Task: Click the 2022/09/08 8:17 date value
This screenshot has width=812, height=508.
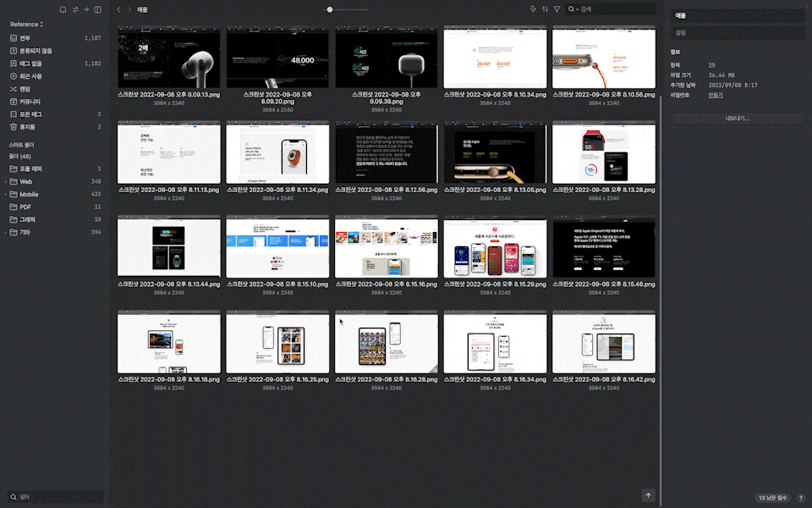Action: 732,85
